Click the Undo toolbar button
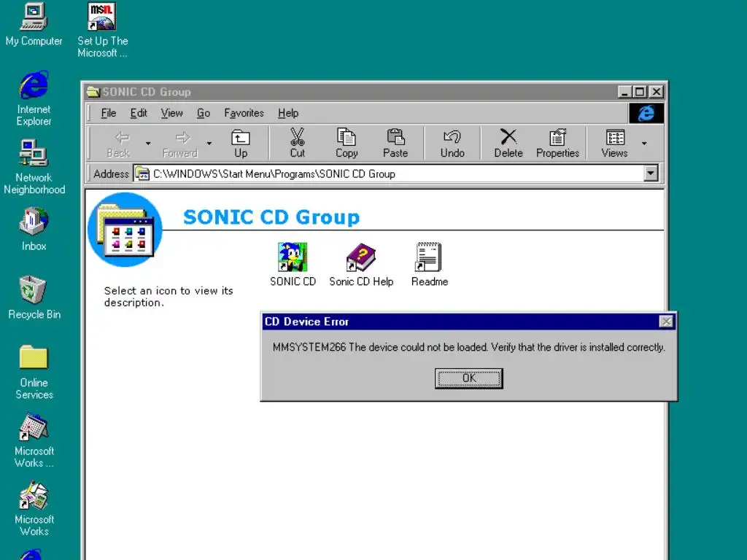Screen dimensions: 747x560 point(452,144)
